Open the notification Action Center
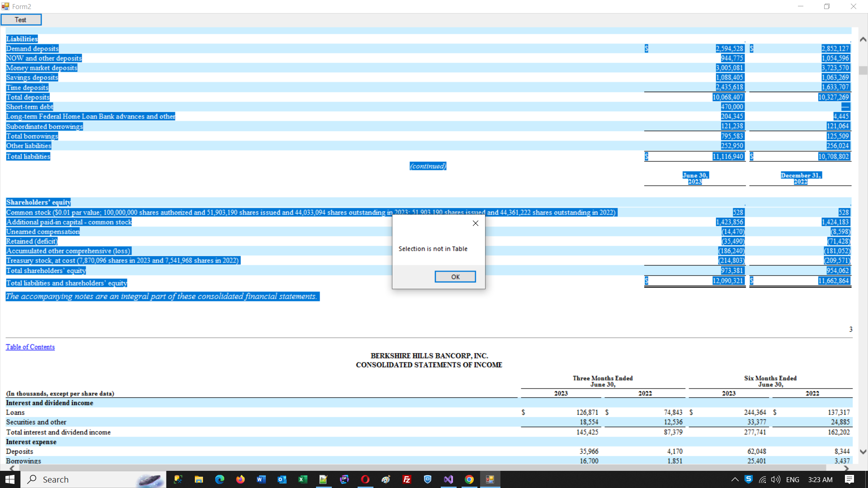This screenshot has width=868, height=488. pos(849,479)
